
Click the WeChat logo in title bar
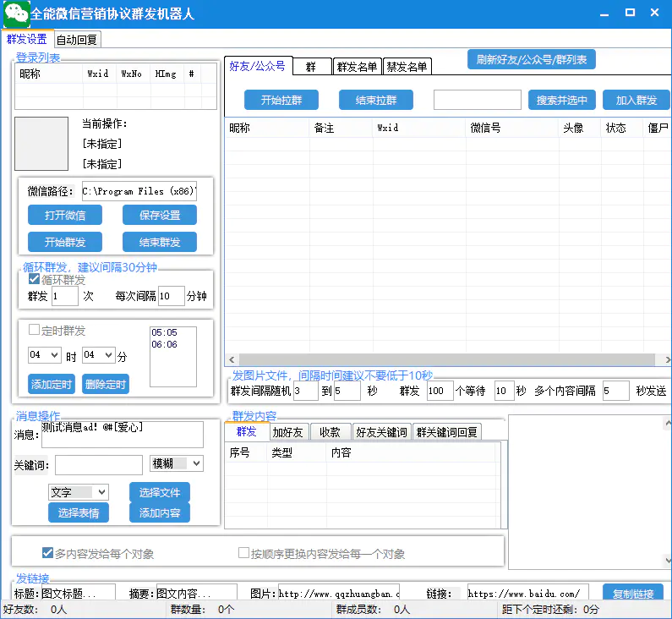click(16, 14)
